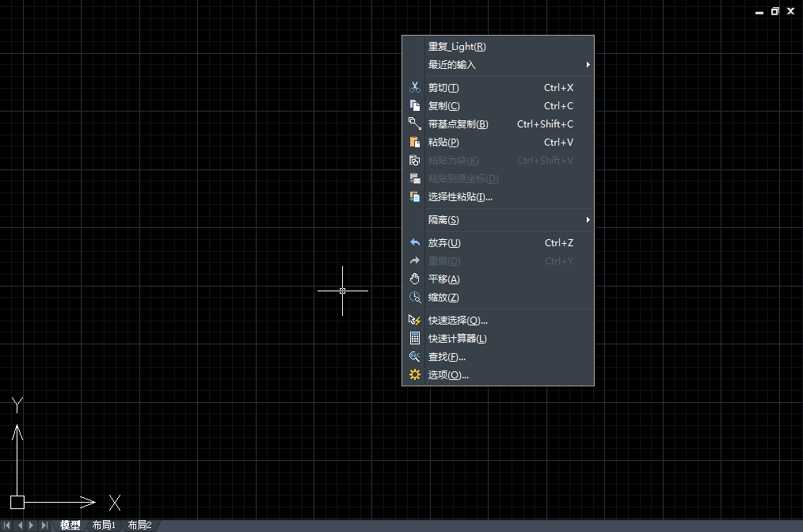
Task: Switch to the 布局1 layout tab
Action: pyautogui.click(x=104, y=525)
